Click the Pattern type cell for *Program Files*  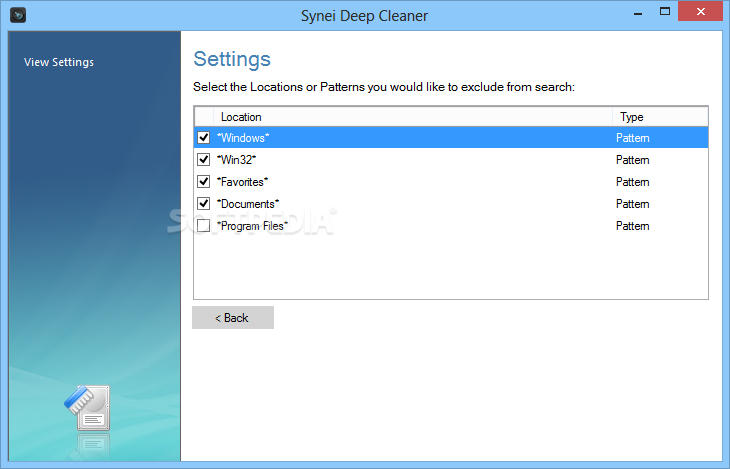click(632, 226)
